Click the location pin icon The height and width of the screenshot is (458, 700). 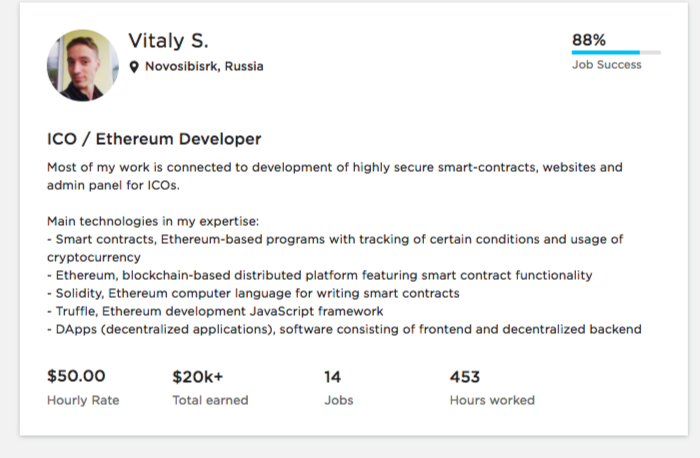point(134,67)
